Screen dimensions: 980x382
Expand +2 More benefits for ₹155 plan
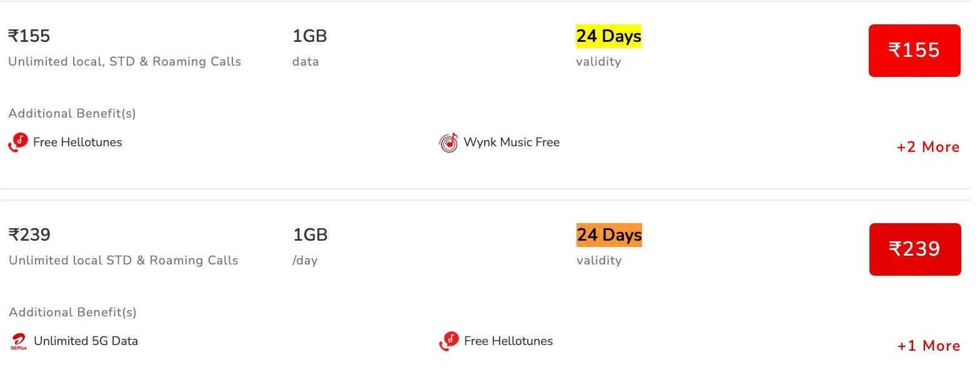click(x=928, y=147)
